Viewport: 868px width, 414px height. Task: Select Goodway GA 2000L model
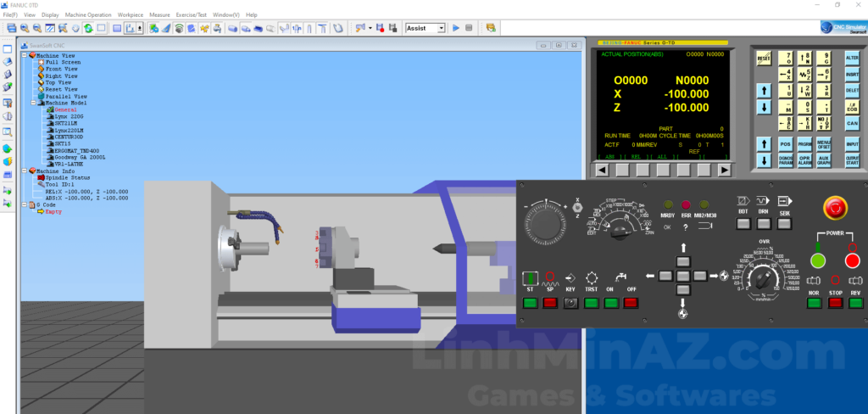coord(80,158)
